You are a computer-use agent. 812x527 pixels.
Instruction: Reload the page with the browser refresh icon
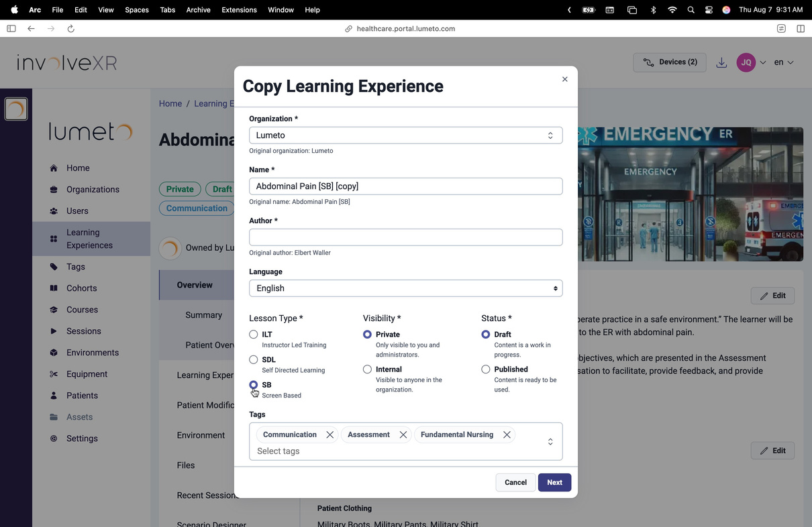[x=70, y=29]
